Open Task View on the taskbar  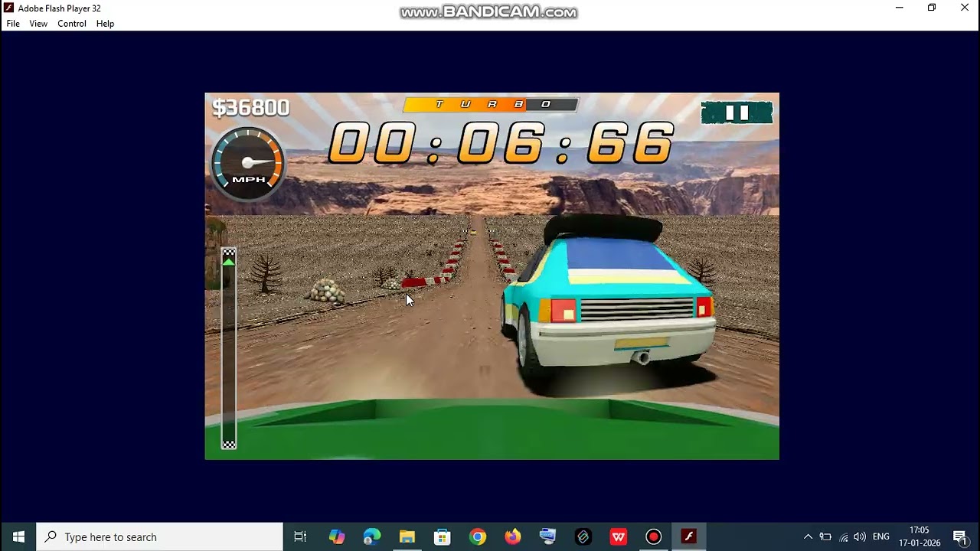click(300, 536)
